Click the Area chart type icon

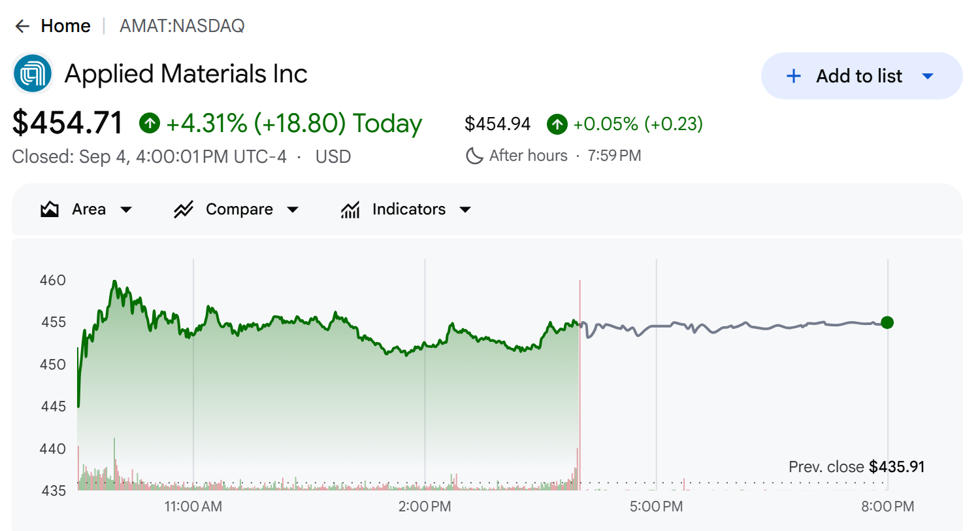coord(50,209)
